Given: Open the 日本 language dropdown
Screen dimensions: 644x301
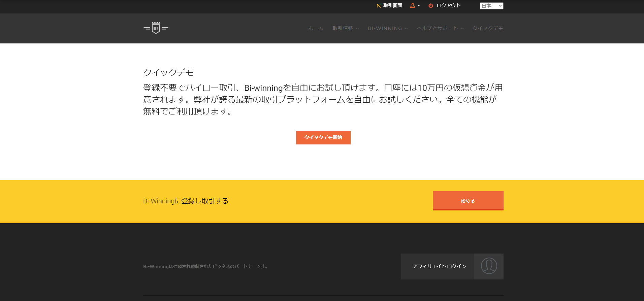Looking at the screenshot, I should tap(491, 6).
